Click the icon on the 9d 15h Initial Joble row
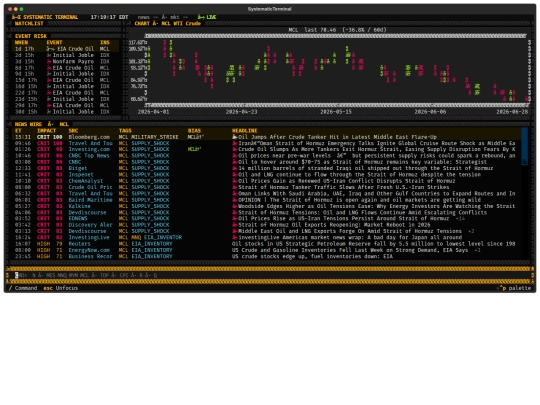 coord(49,74)
